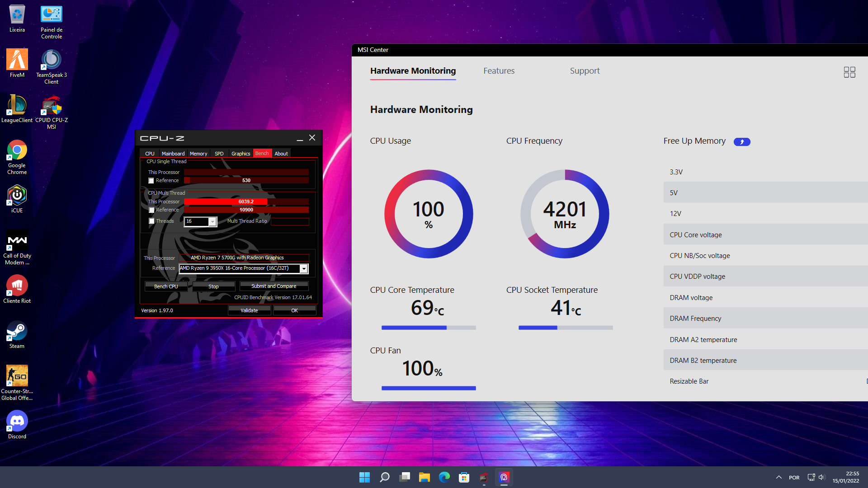Show hidden system tray icons chevron
Image resolution: width=868 pixels, height=488 pixels.
pyautogui.click(x=778, y=477)
